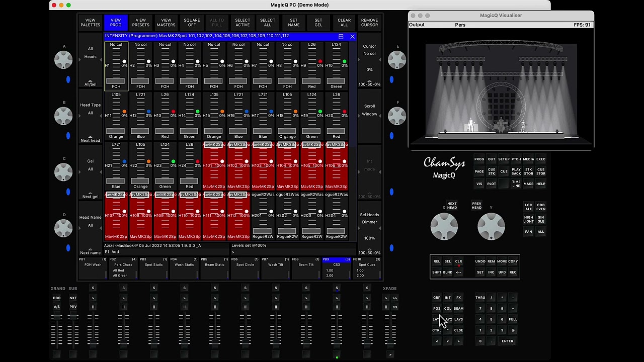Expand the Head Type filter left arrow
Viewport: 644px width, 362px height.
coord(79,116)
